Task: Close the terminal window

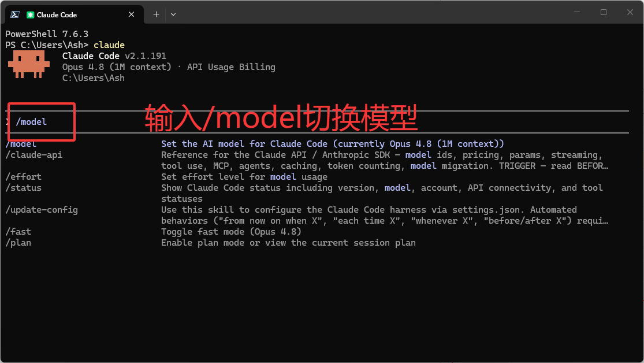Action: (630, 12)
